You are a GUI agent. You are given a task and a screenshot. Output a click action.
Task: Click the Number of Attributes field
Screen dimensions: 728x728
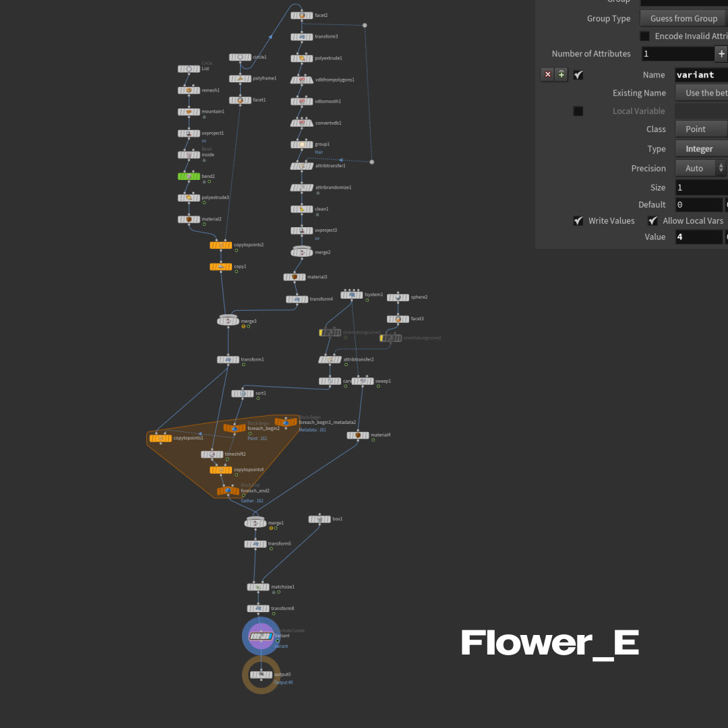point(677,54)
